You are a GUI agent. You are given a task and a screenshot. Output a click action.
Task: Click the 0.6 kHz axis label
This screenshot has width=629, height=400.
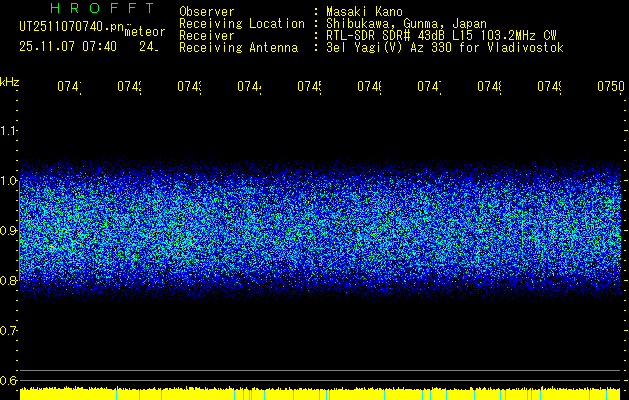pos(9,381)
